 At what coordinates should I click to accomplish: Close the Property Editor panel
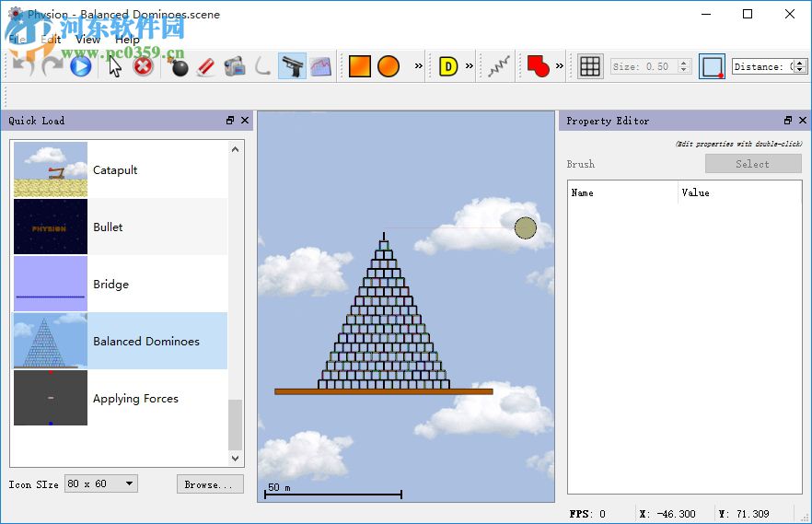pos(803,120)
